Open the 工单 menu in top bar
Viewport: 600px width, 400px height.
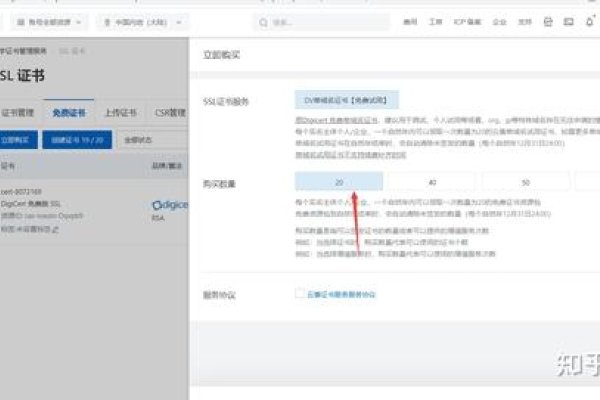click(435, 22)
